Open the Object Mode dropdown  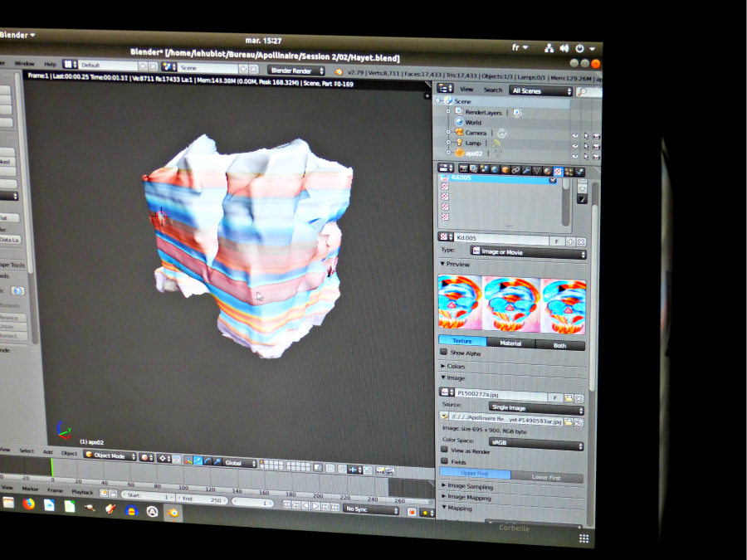tap(110, 455)
